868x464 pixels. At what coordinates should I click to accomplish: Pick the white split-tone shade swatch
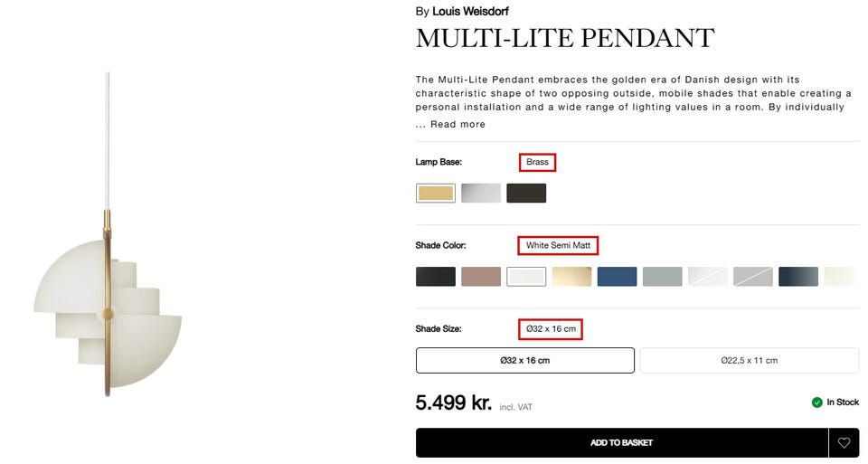coord(707,277)
